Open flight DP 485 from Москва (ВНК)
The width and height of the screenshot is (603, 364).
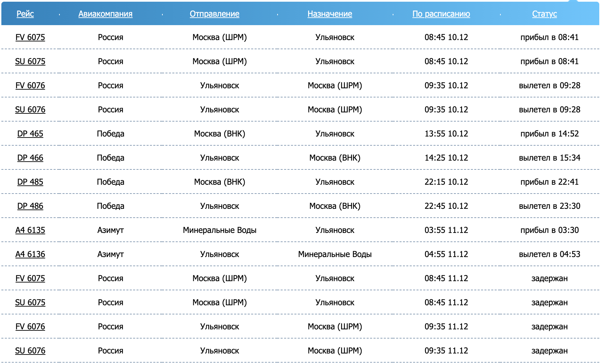click(x=30, y=182)
